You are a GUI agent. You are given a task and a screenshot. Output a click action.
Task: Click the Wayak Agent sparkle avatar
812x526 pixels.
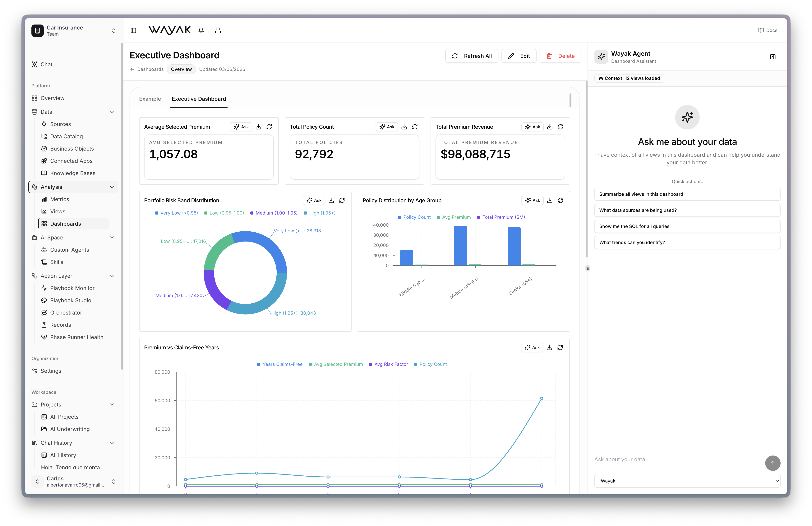[x=602, y=57]
